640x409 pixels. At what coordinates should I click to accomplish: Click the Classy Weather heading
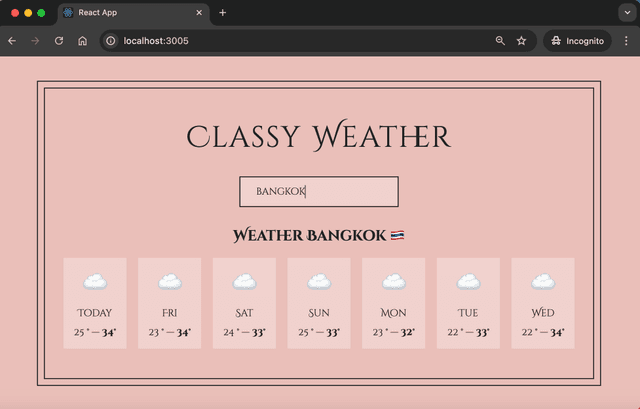coord(319,136)
